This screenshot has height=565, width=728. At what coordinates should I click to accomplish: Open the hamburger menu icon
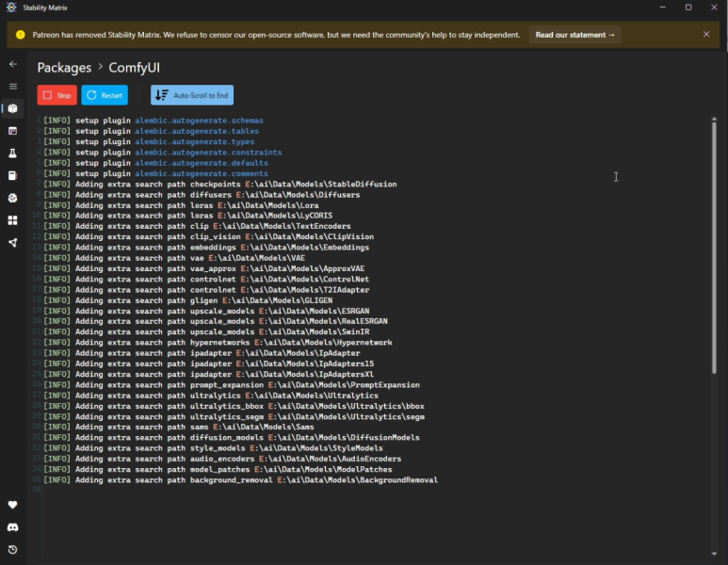tap(13, 87)
